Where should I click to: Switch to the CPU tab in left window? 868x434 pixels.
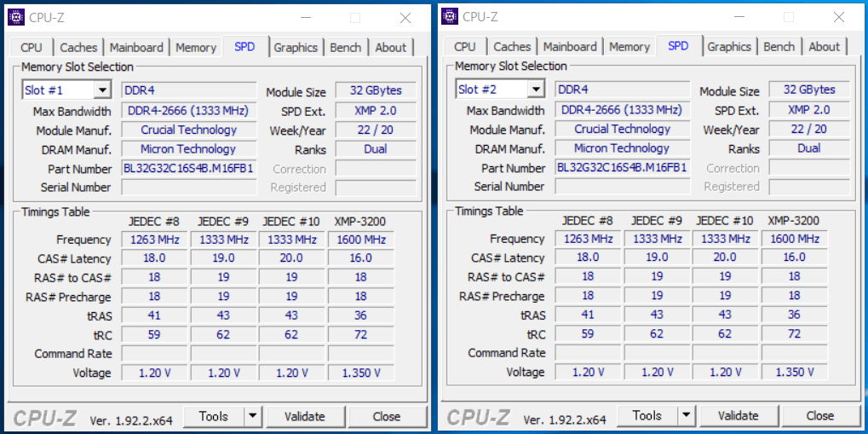(32, 48)
